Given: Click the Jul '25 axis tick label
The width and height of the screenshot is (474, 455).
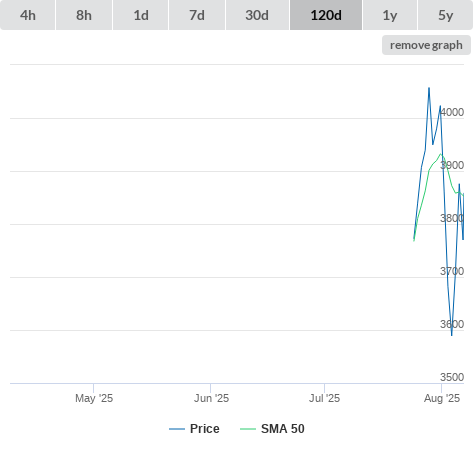Looking at the screenshot, I should pyautogui.click(x=324, y=398).
